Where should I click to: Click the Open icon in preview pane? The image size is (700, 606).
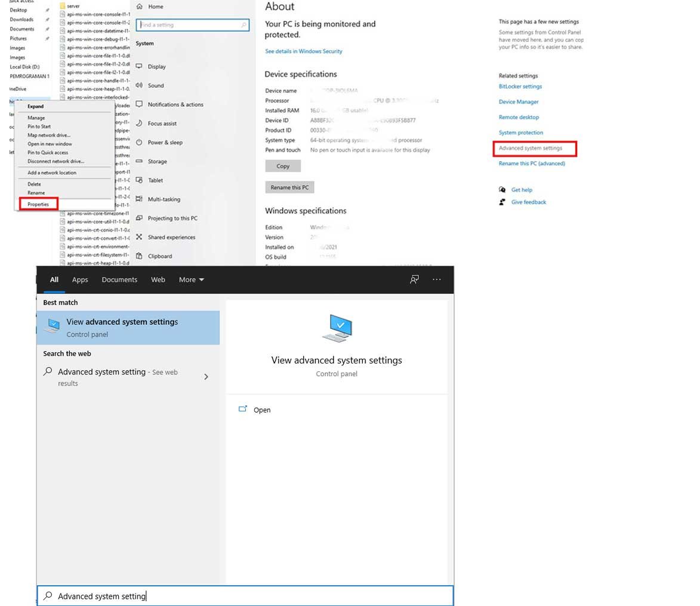(x=243, y=409)
